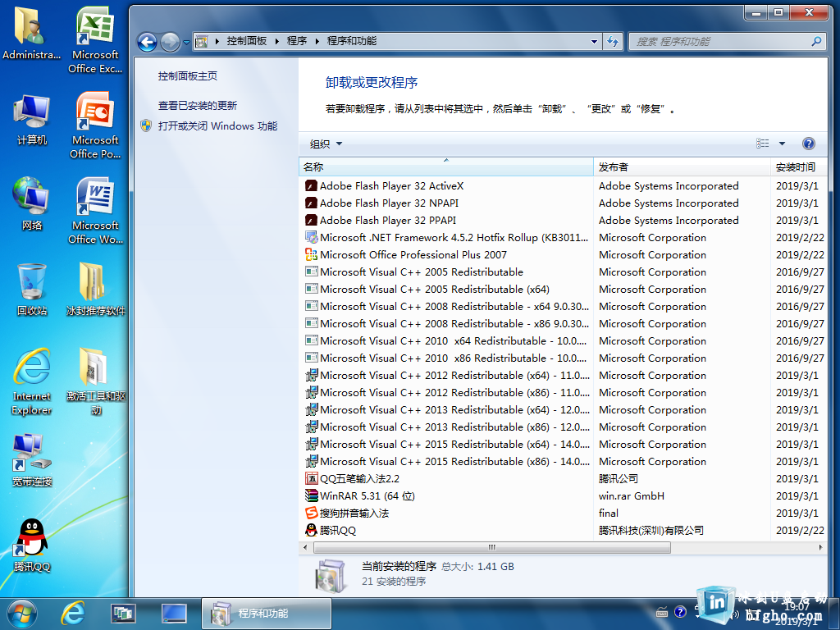
Task: Click the 程序和功能 breadcrumb segment
Action: tap(351, 41)
